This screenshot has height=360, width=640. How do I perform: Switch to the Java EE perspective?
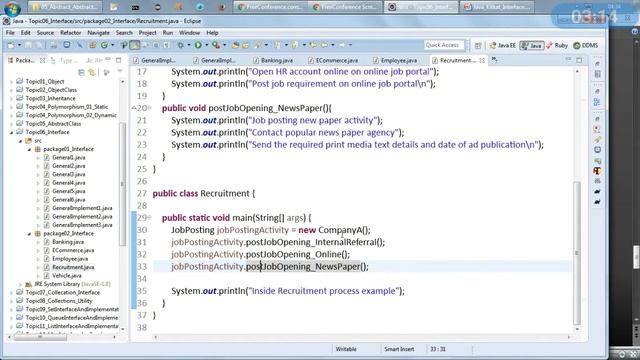tap(502, 46)
